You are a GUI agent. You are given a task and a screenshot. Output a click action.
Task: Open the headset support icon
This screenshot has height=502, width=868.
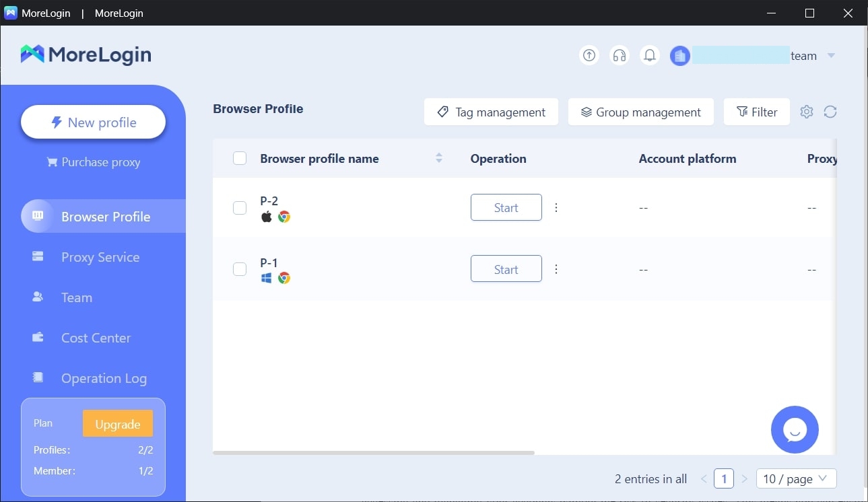pos(620,55)
